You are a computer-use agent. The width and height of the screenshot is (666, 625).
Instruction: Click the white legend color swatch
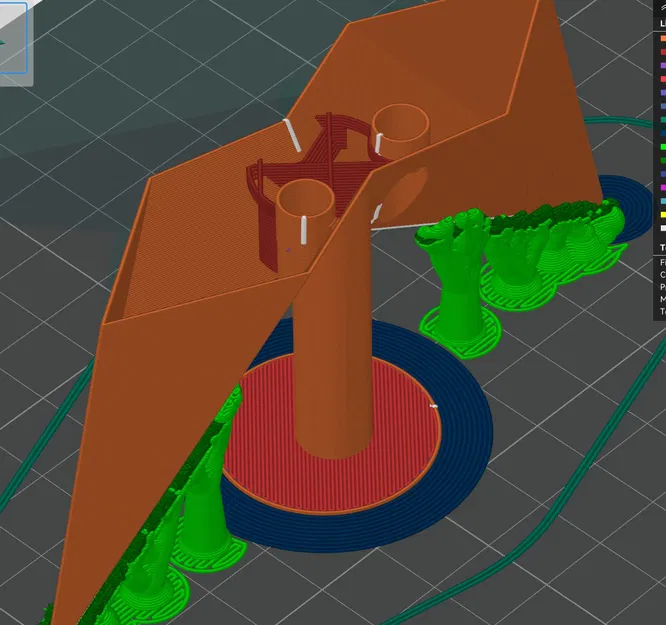pos(663,228)
